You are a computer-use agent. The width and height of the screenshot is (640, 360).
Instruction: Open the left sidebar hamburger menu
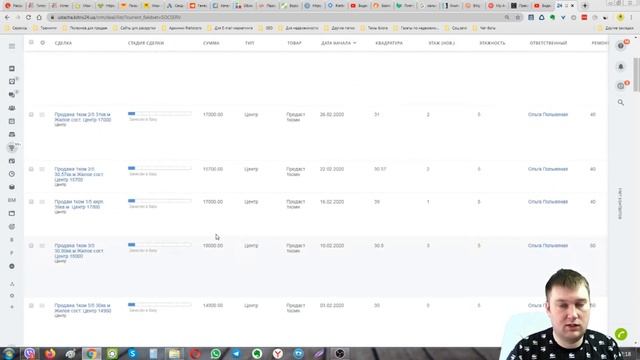pyautogui.click(x=12, y=46)
